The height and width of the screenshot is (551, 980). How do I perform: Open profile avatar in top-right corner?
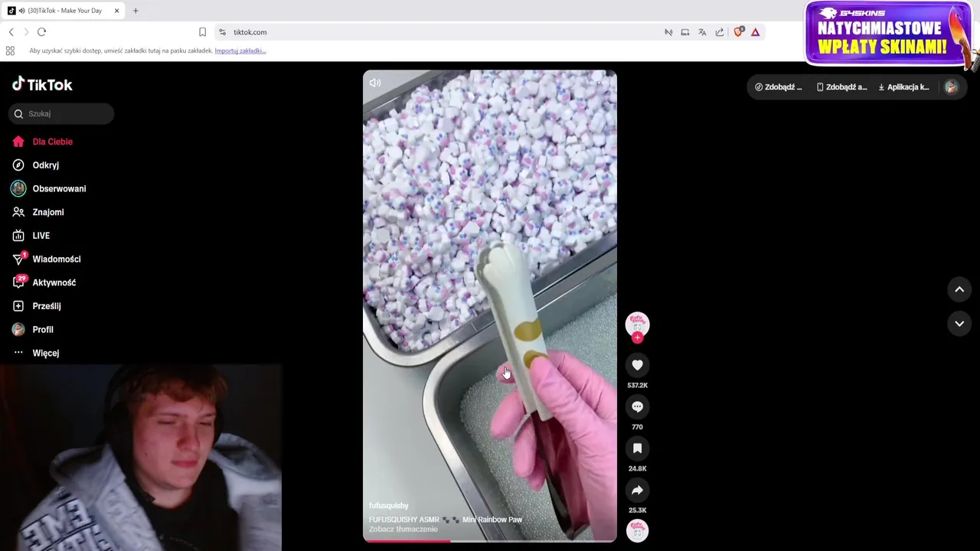click(x=951, y=87)
